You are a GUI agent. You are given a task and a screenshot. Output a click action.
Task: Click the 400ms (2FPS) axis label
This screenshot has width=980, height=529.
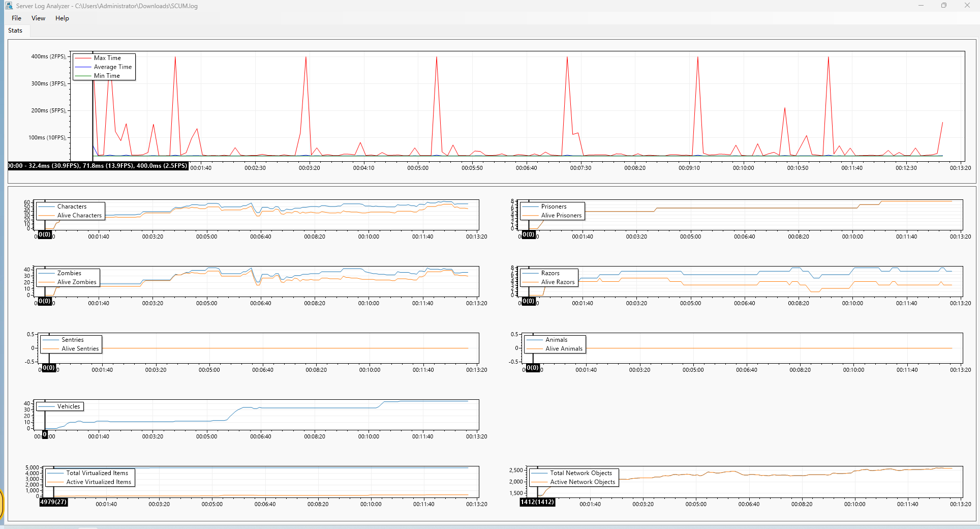(48, 56)
